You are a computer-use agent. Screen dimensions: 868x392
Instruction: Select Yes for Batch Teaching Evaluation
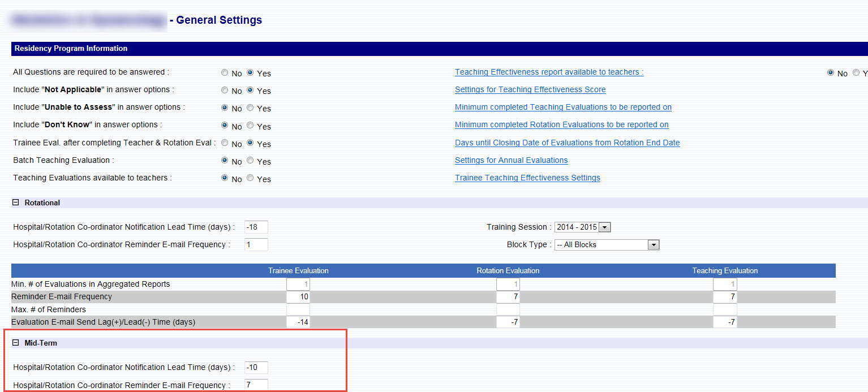pyautogui.click(x=250, y=161)
